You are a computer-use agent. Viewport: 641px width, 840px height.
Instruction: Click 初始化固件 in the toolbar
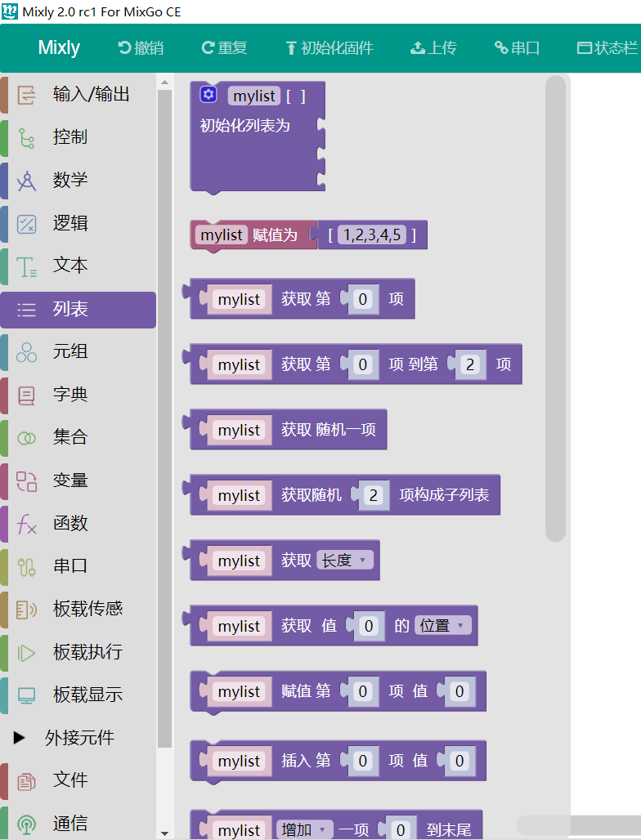click(x=329, y=48)
